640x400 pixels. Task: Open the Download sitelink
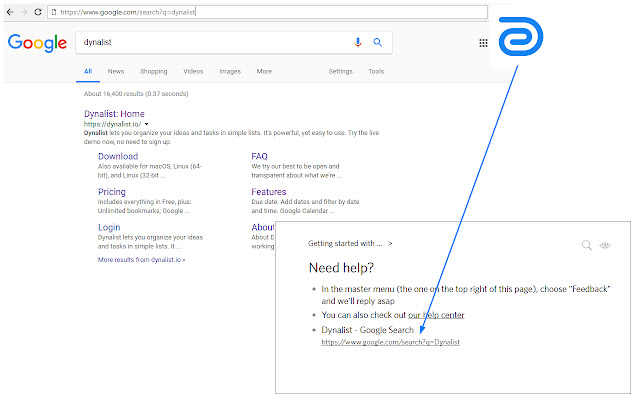coord(118,156)
